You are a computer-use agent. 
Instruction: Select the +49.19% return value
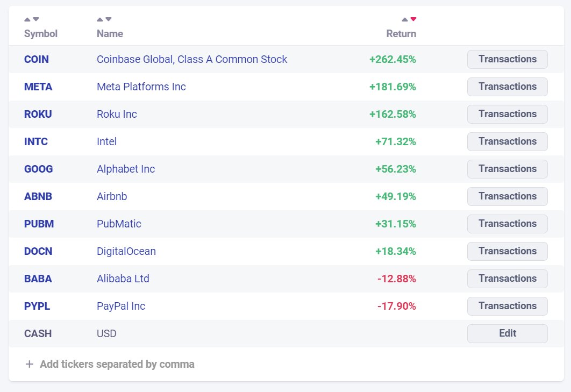(x=396, y=196)
